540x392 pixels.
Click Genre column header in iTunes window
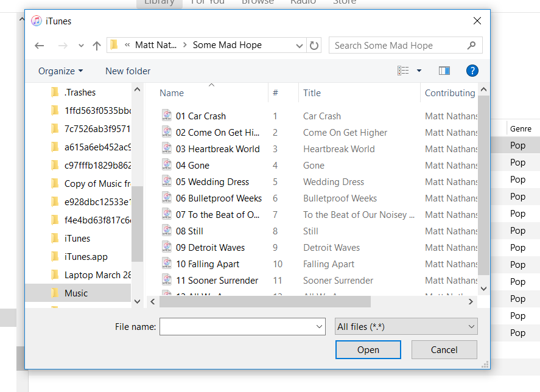521,129
